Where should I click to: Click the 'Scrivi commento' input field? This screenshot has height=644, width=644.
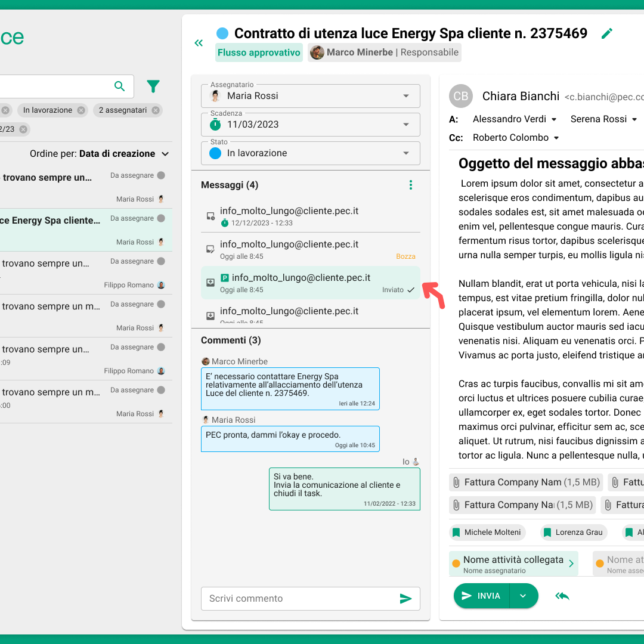click(298, 599)
